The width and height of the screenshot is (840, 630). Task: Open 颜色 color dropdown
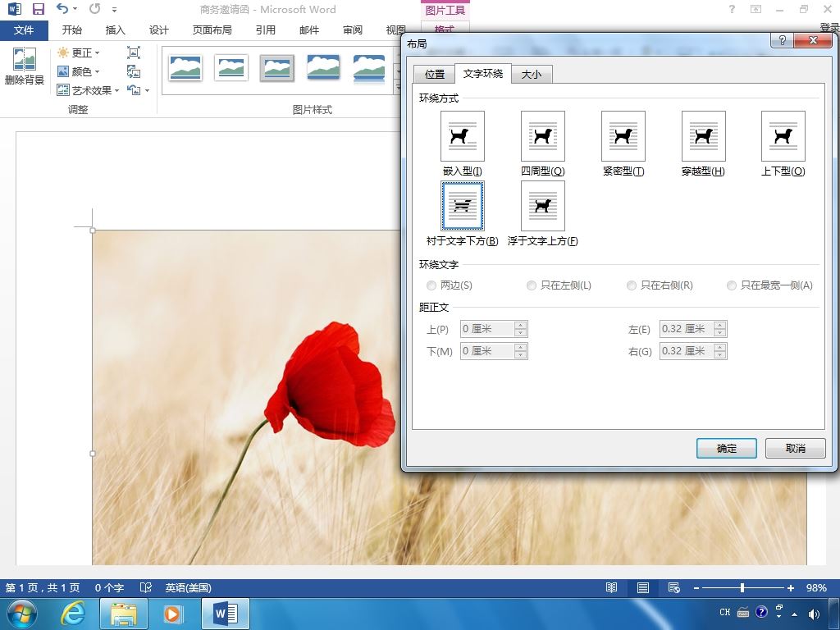tap(78, 71)
